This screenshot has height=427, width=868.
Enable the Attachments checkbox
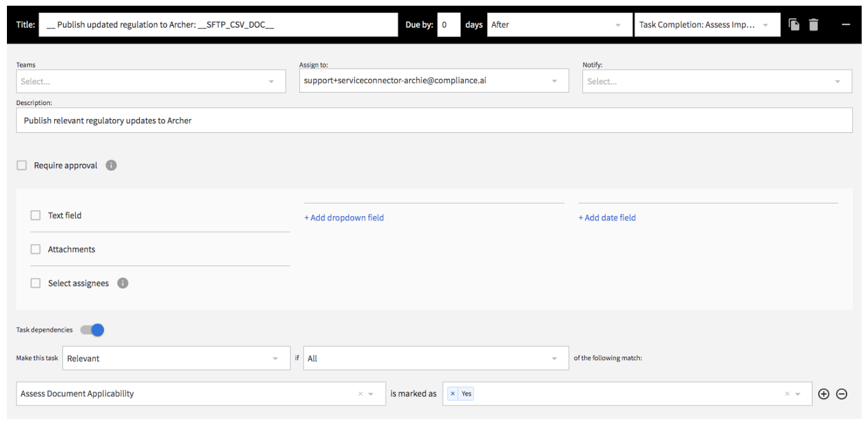(x=36, y=249)
